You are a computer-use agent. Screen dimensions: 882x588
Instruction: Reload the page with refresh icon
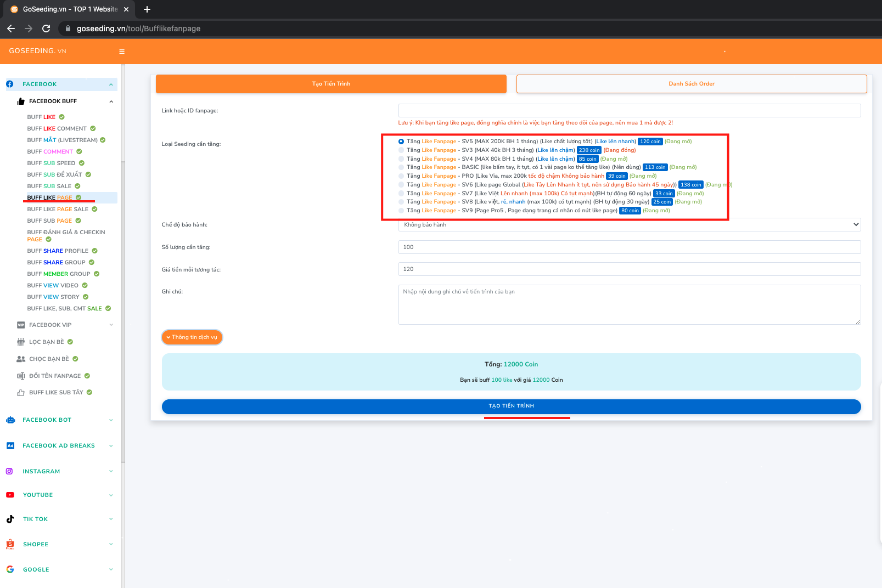click(x=46, y=29)
